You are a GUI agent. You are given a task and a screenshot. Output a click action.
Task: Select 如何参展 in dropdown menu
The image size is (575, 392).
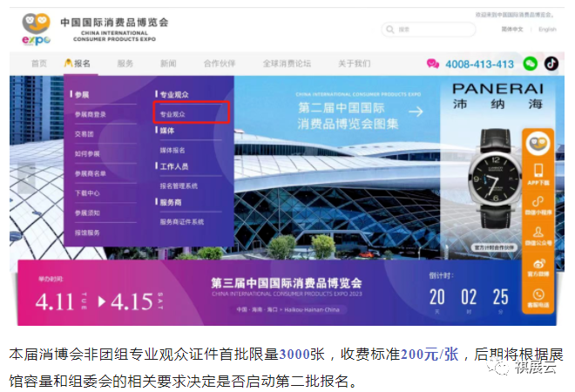tap(87, 154)
